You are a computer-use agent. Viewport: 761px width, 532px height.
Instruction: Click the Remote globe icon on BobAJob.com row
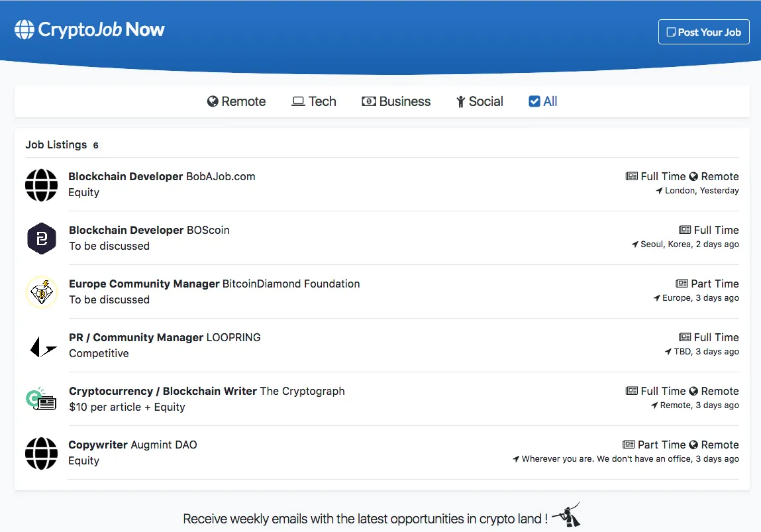pos(693,176)
